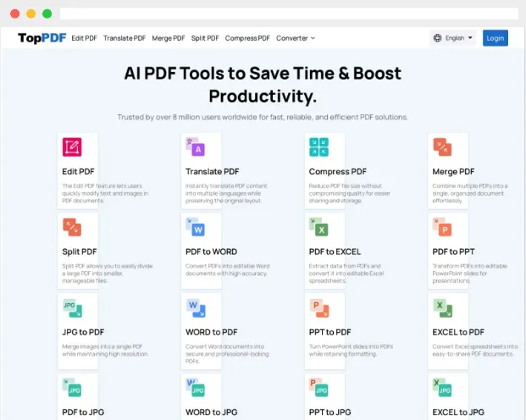Click the 'Combine multiple PDFs' description text
Image resolution: width=526 pixels, height=420 pixels.
(x=470, y=193)
